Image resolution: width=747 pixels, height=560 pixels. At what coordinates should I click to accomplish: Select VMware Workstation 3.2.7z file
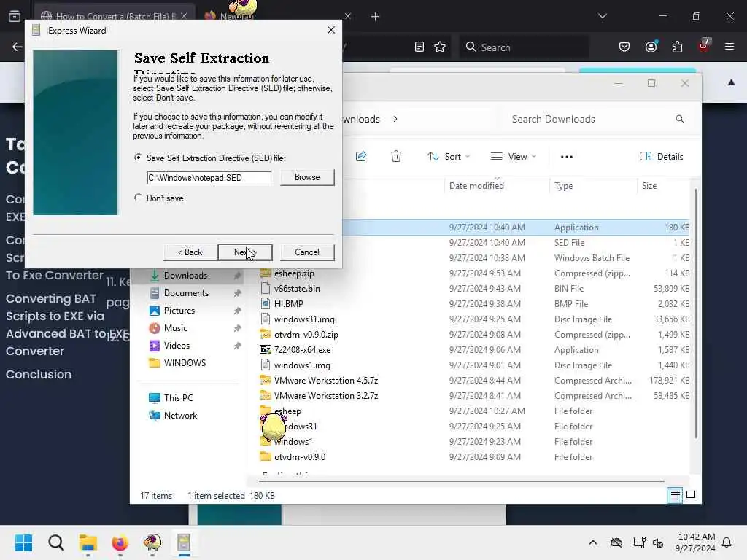pos(326,396)
